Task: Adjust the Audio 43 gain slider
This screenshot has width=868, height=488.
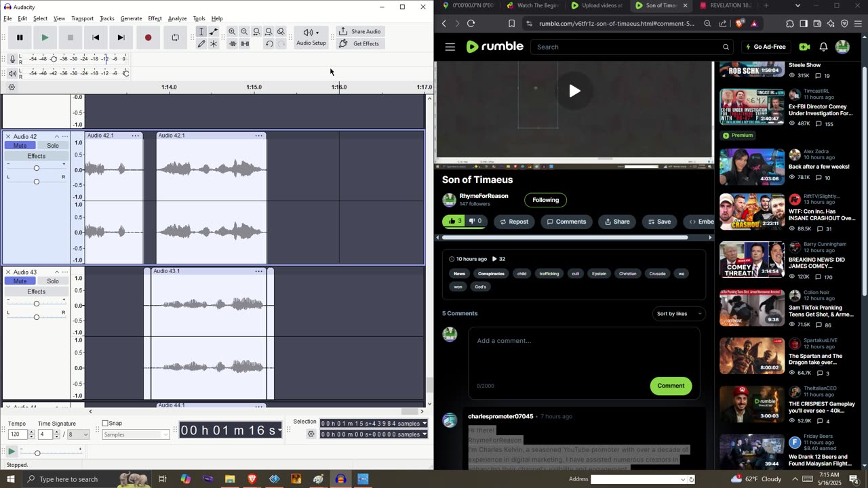Action: point(37,304)
